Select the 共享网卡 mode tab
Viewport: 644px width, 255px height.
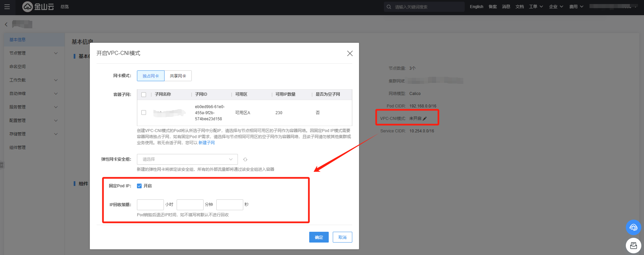[178, 76]
